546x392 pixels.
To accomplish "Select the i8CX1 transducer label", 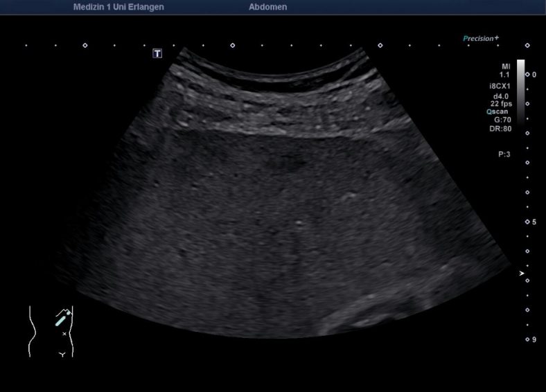I will 499,86.
